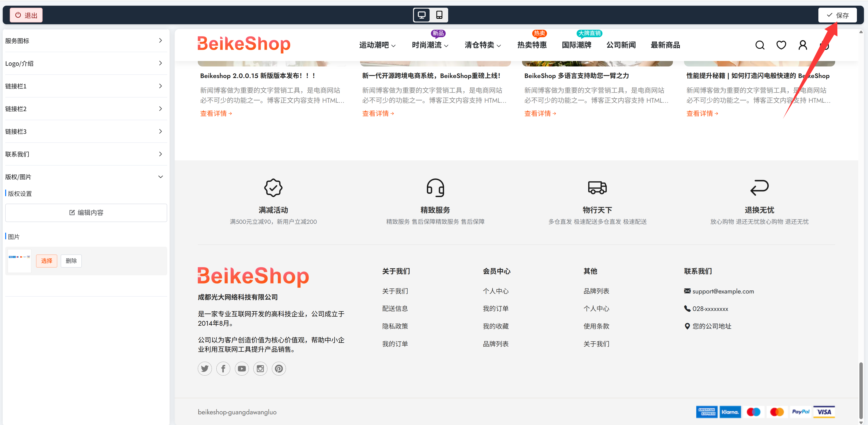Click the user account icon
Screen dimensions: 868x425
click(x=803, y=45)
